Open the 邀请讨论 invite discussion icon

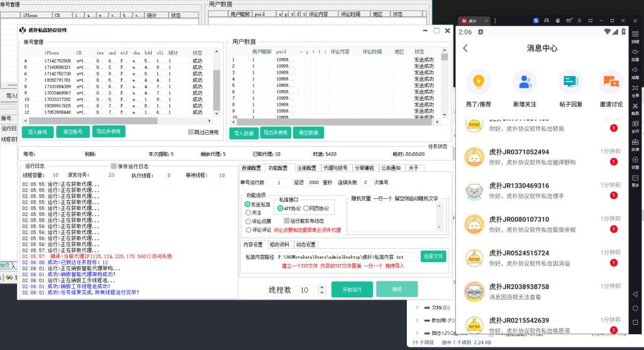[611, 82]
